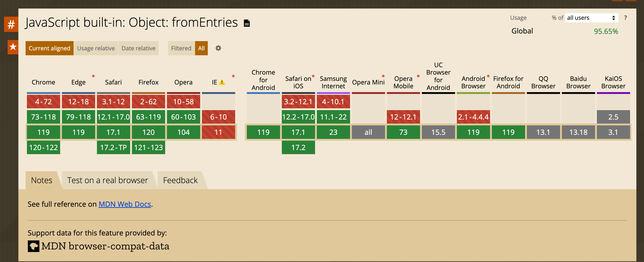Click Samsung Internet 23 cell
This screenshot has width=644, height=262.
(333, 132)
